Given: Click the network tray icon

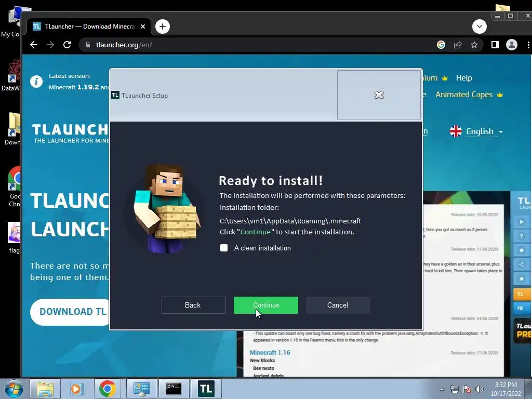Looking at the screenshot, I should point(454,389).
